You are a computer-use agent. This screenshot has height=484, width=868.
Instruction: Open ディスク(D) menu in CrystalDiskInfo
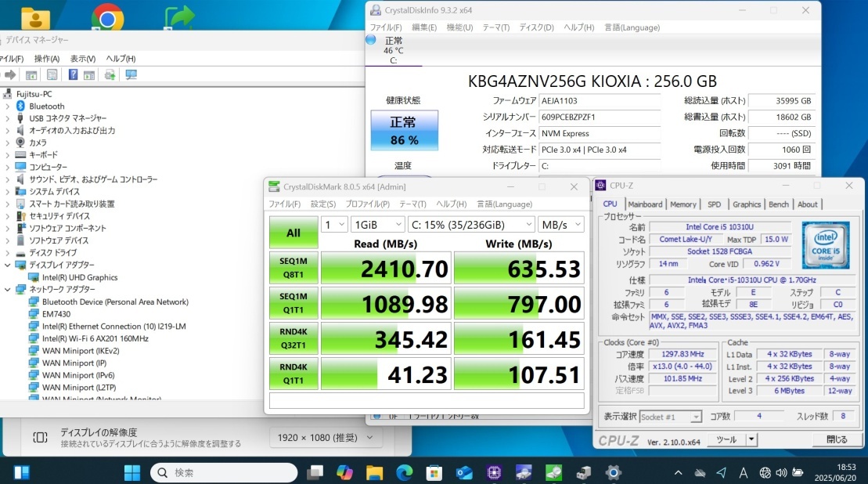536,27
